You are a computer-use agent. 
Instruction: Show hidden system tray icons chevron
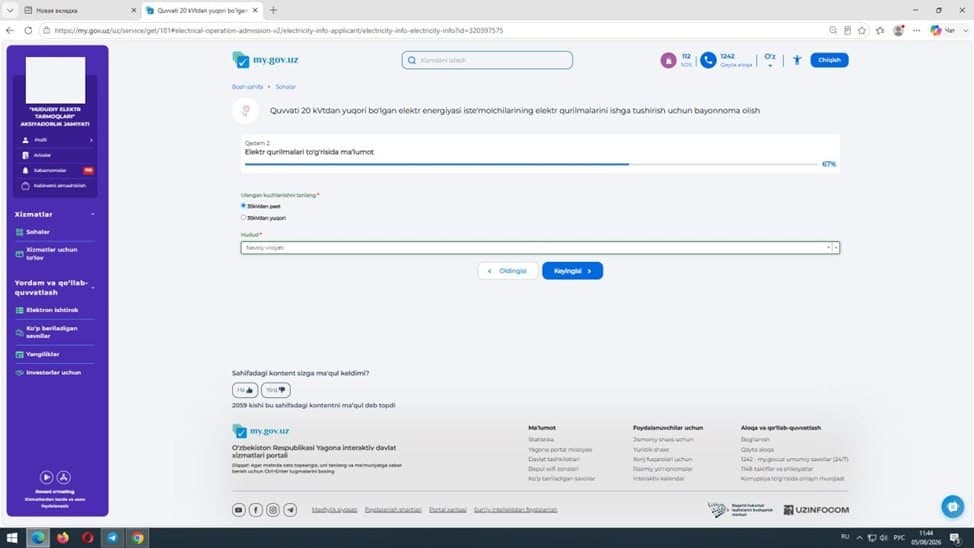pos(859,538)
